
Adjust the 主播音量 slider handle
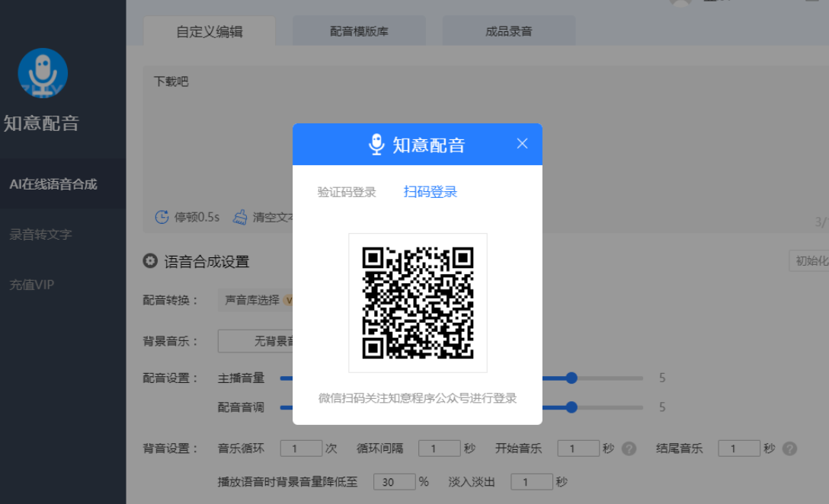point(571,378)
